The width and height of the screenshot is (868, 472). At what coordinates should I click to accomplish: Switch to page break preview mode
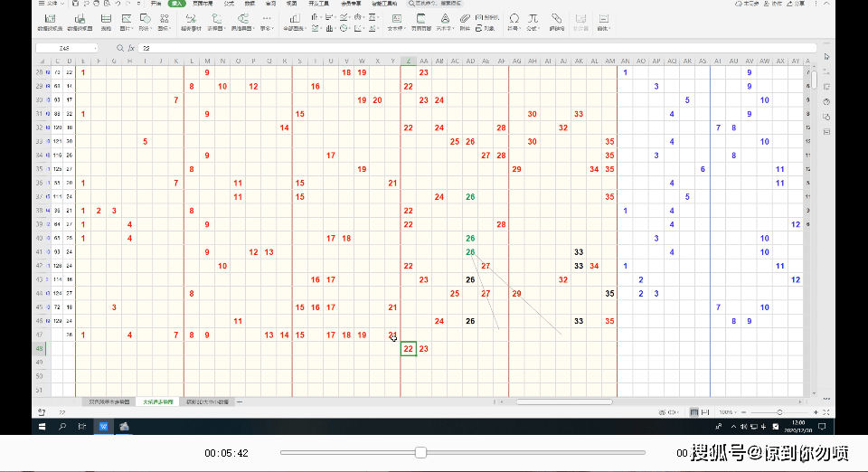pyautogui.click(x=705, y=412)
